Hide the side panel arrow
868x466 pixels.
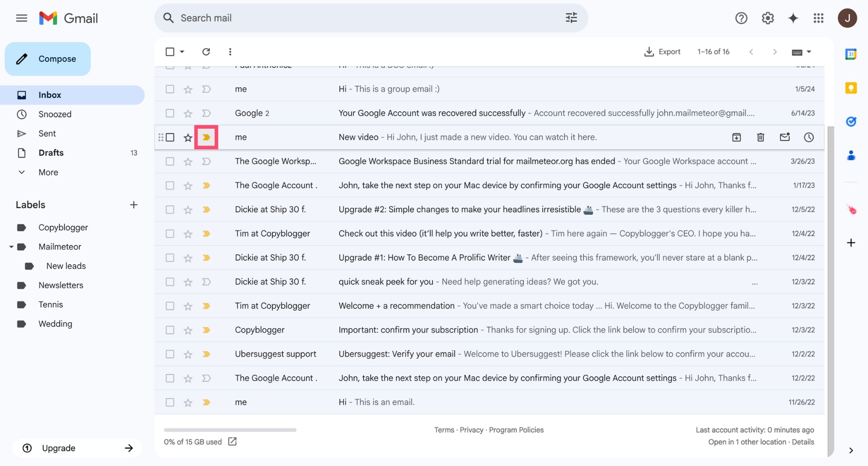(851, 450)
